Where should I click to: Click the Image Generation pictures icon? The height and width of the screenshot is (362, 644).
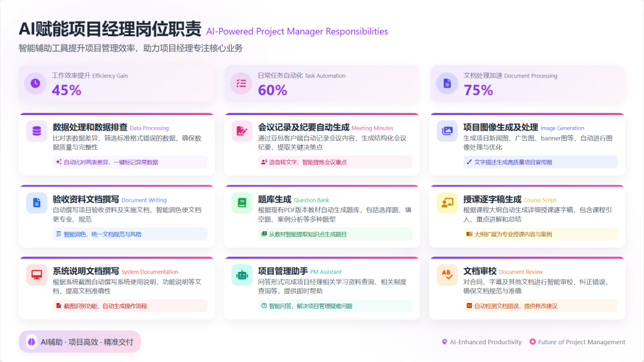[x=447, y=131]
